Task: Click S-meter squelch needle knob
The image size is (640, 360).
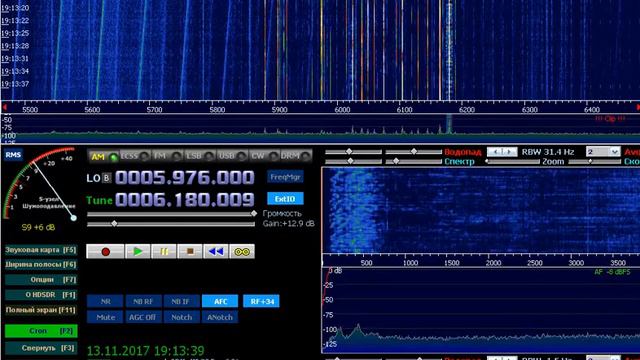Action: pos(74,218)
